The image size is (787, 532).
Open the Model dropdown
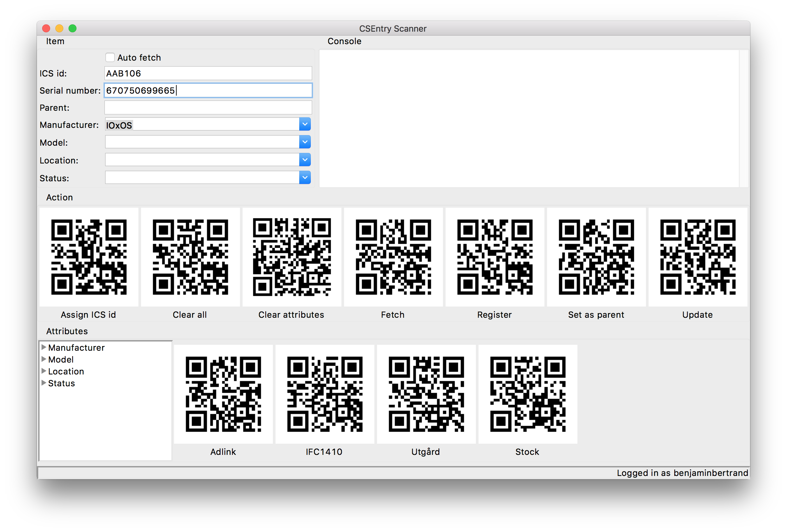tap(305, 142)
